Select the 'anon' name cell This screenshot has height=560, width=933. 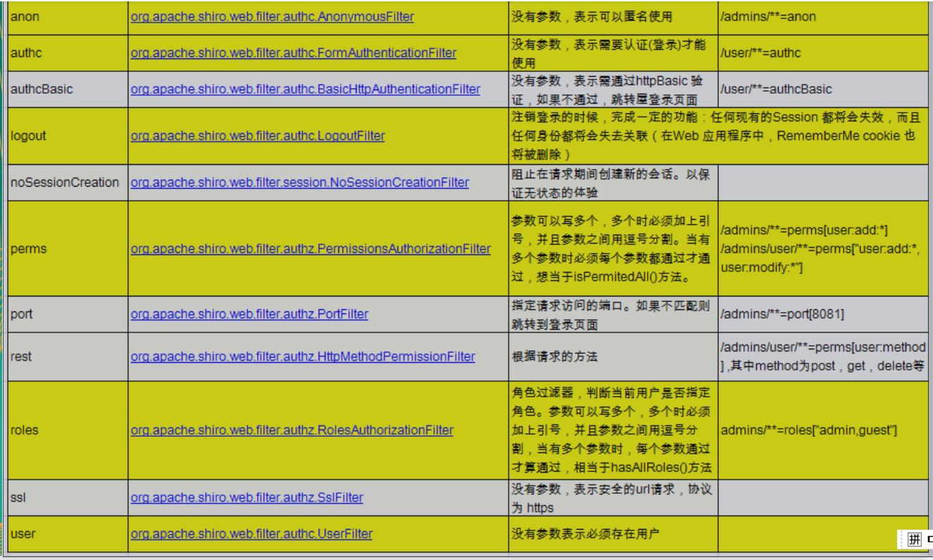click(x=68, y=16)
